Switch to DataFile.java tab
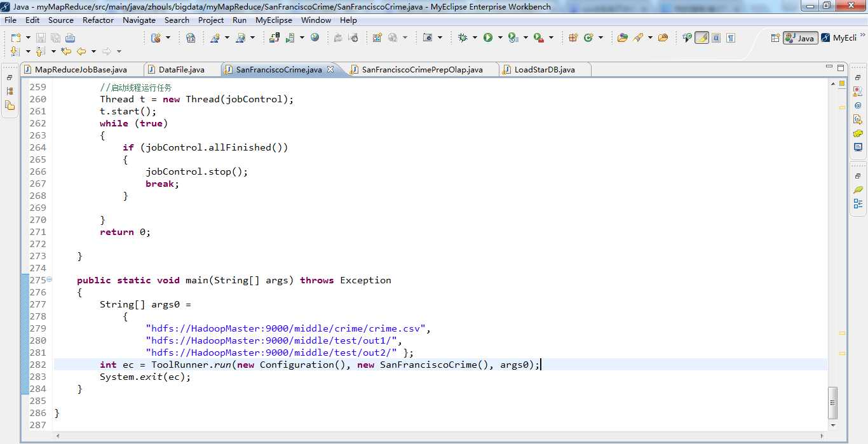Viewport: 868px width, 444px height. [x=181, y=69]
